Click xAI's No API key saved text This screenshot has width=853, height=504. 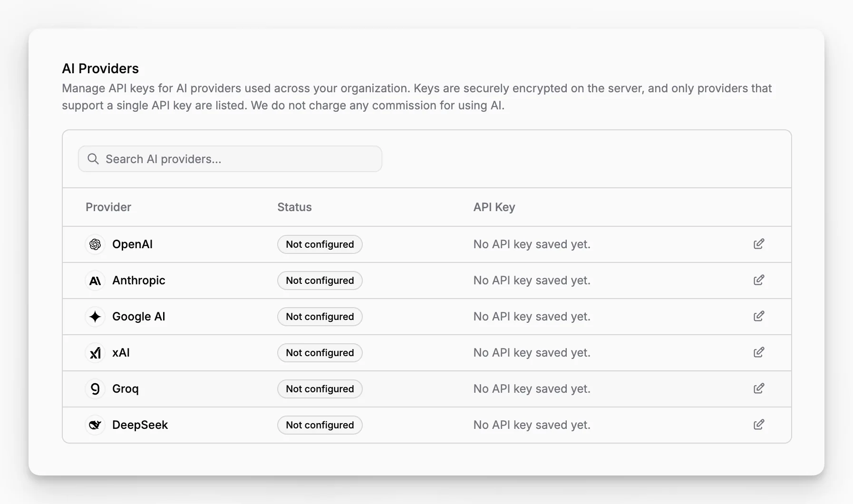532,353
